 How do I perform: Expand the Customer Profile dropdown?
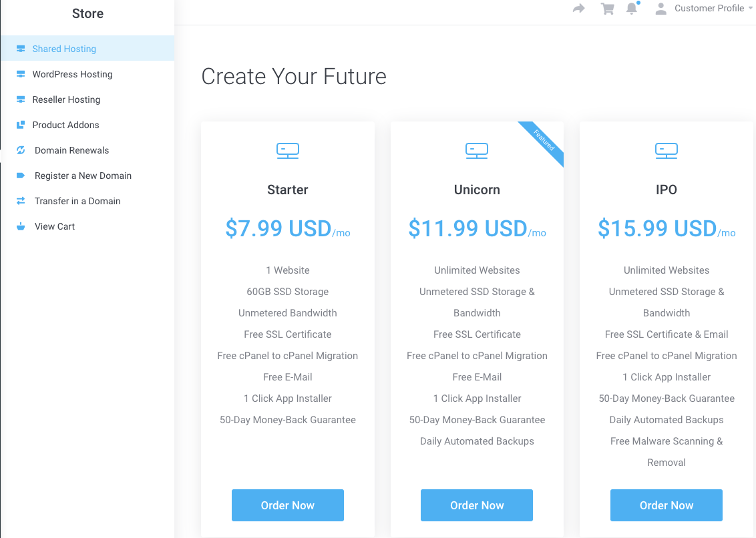(714, 9)
